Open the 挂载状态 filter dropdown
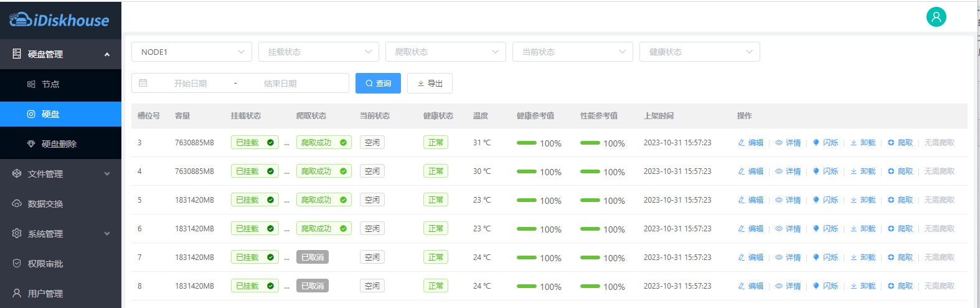980x308 pixels. point(318,52)
